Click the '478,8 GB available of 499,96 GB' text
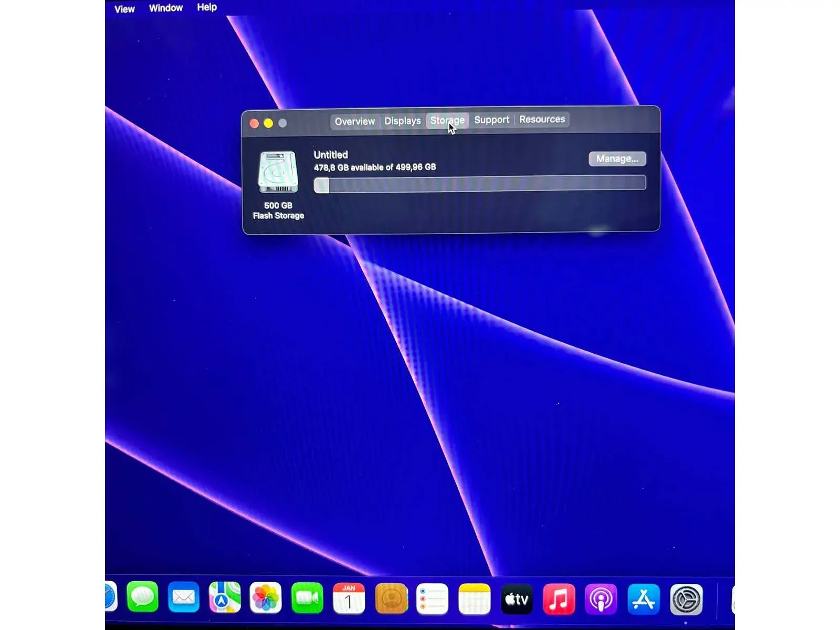 pyautogui.click(x=375, y=167)
